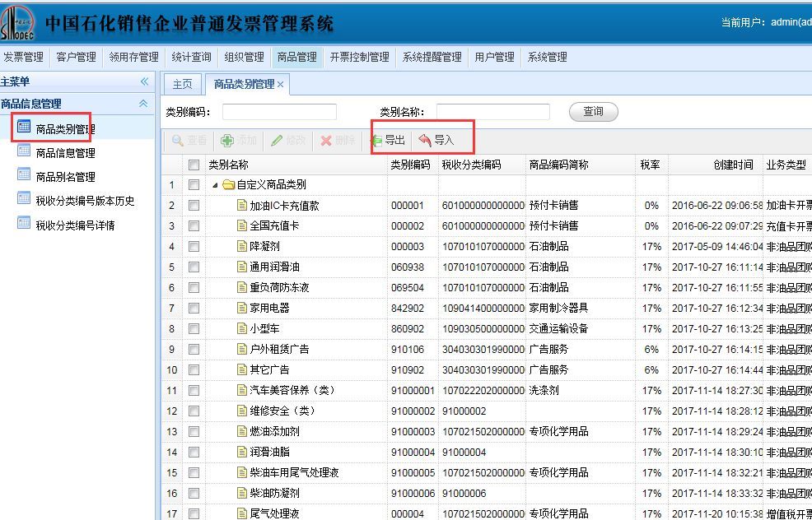Click document icon beside 全国充值卡
The height and width of the screenshot is (520, 812).
coord(242,225)
